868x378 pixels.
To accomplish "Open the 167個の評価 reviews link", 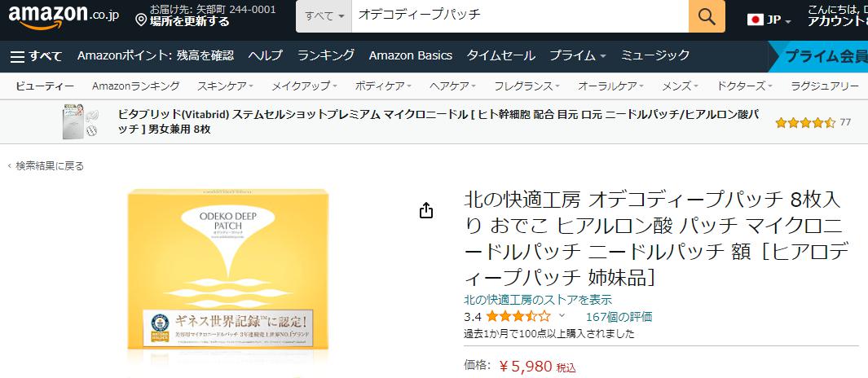I will 619,317.
